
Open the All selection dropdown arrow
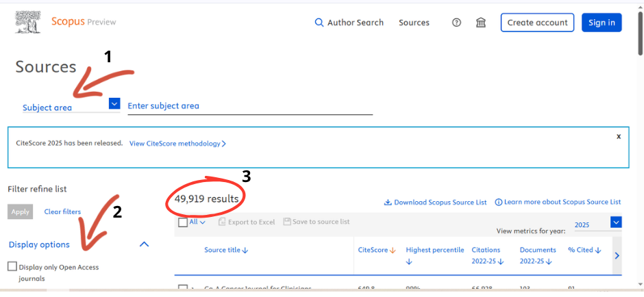201,222
